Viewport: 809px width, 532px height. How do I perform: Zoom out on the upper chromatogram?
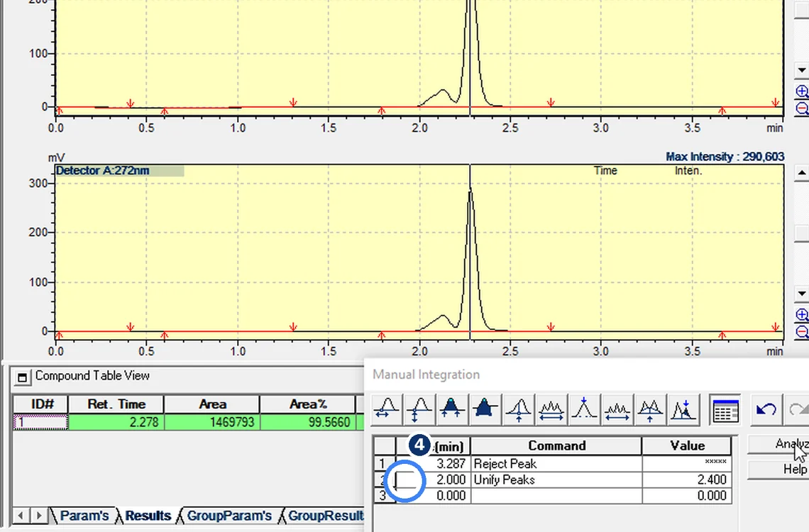tap(803, 109)
